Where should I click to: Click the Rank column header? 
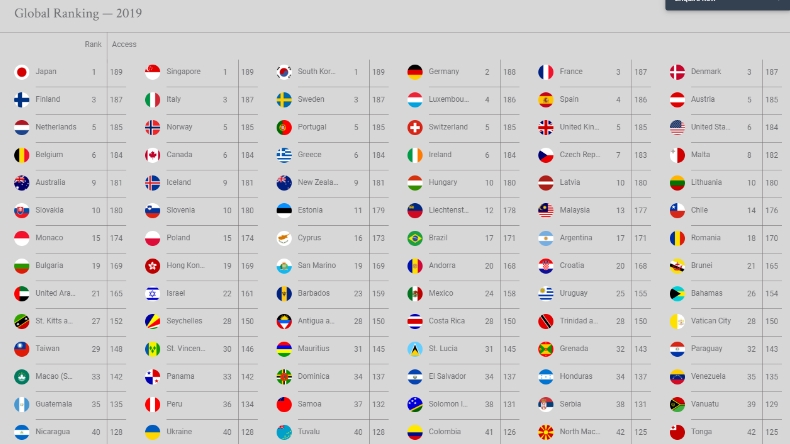click(92, 44)
